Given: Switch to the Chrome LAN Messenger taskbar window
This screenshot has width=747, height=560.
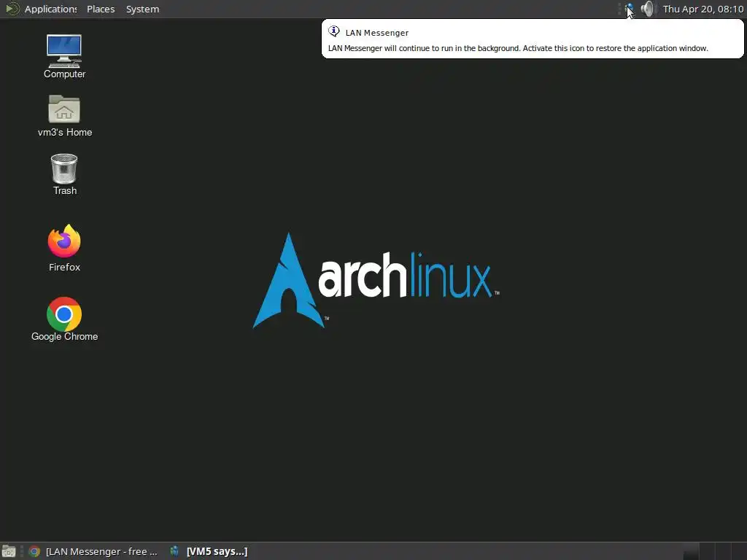Looking at the screenshot, I should coord(93,551).
